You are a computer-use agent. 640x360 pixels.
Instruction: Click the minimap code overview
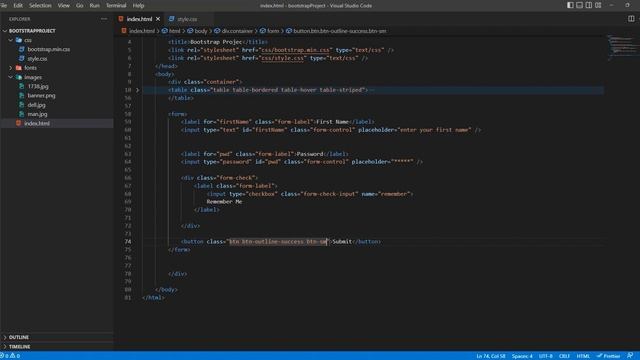(621, 47)
